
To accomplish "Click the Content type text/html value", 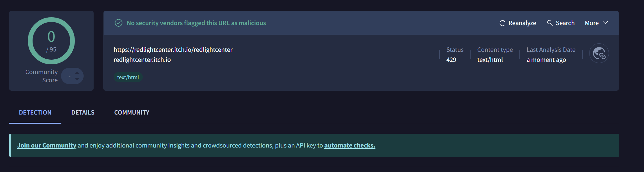I will click(x=490, y=60).
